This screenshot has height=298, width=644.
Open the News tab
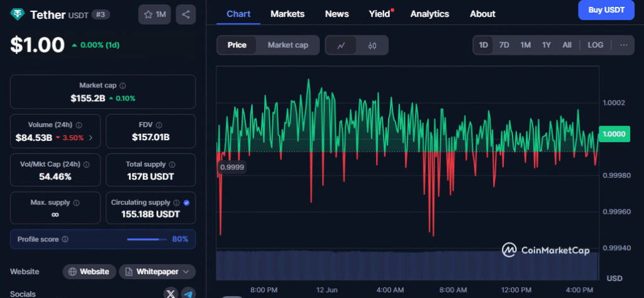[x=337, y=14]
